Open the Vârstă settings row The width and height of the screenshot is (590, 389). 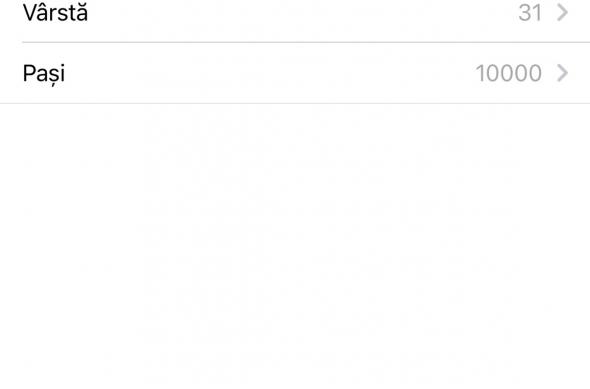click(295, 15)
